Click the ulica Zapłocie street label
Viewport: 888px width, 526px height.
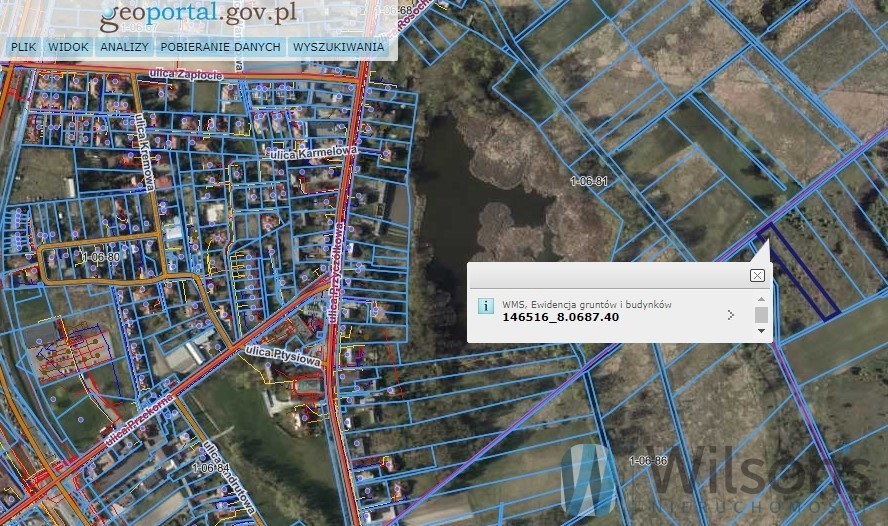click(x=186, y=74)
